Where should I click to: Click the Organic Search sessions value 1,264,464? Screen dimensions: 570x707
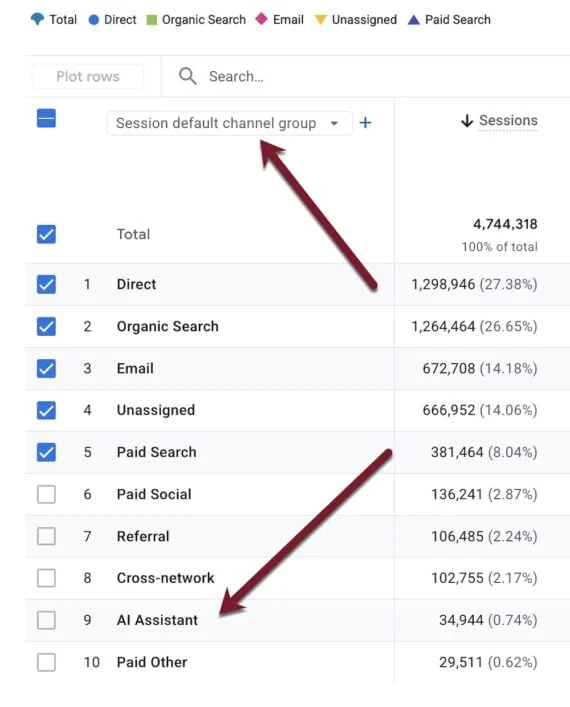coord(443,326)
